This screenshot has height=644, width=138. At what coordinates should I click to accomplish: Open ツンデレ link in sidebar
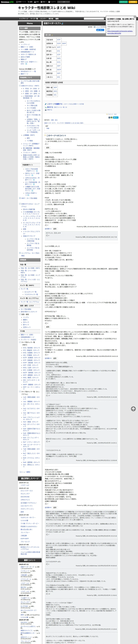coord(26,317)
